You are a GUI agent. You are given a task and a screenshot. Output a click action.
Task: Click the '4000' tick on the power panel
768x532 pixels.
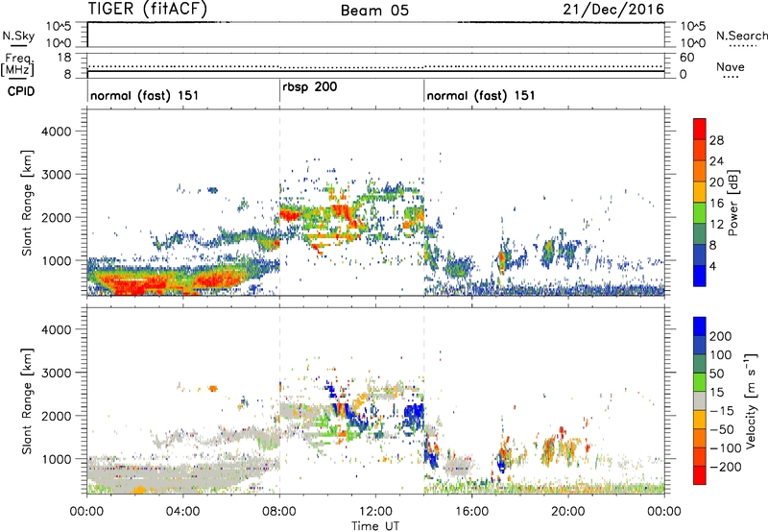point(56,132)
